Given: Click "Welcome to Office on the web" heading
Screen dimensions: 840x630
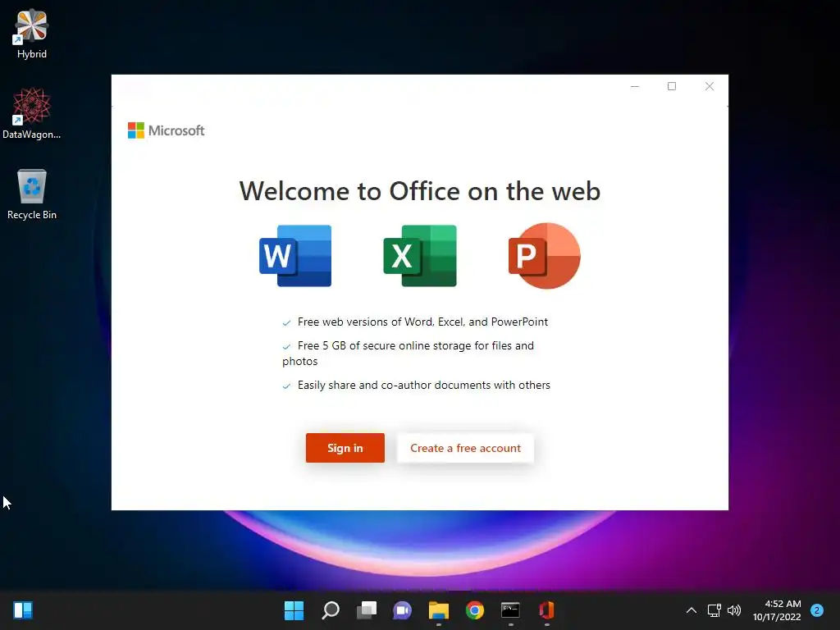Looking at the screenshot, I should (419, 191).
